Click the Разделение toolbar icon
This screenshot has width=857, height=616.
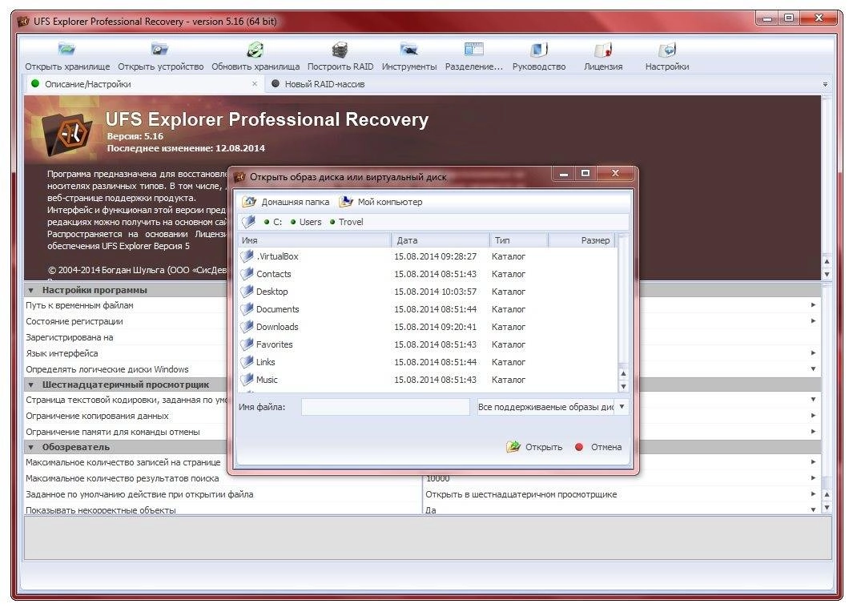(x=474, y=50)
